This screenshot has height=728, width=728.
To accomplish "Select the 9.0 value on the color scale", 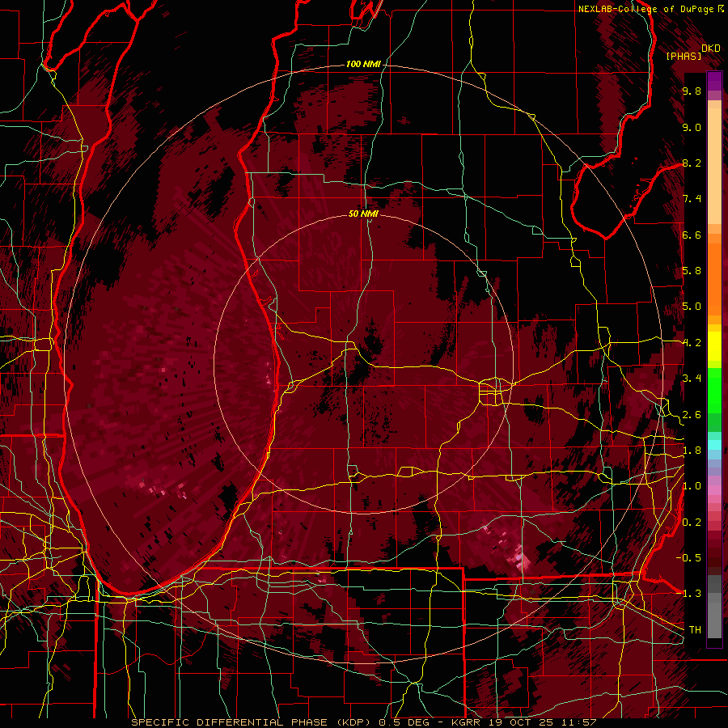I will [x=692, y=127].
